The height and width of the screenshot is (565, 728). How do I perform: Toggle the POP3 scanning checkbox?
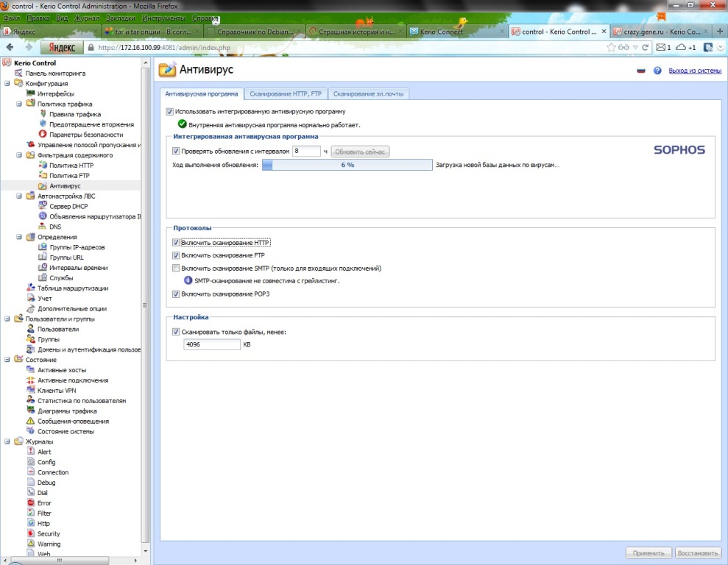(x=176, y=294)
